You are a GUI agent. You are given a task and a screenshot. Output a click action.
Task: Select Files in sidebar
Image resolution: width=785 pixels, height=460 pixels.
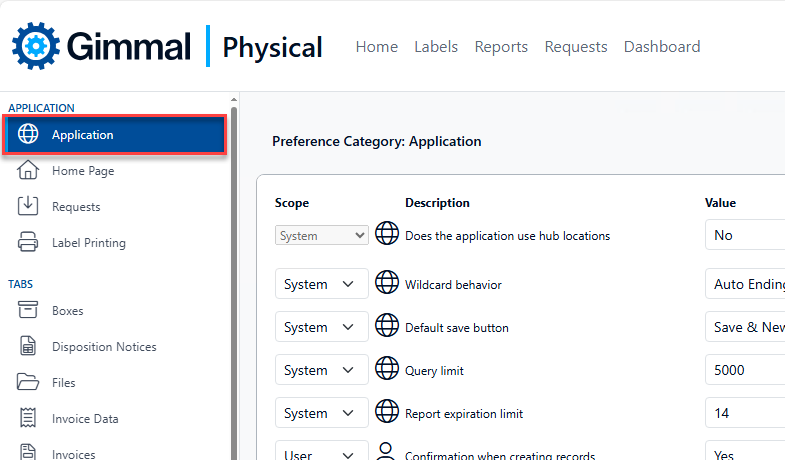tap(64, 382)
